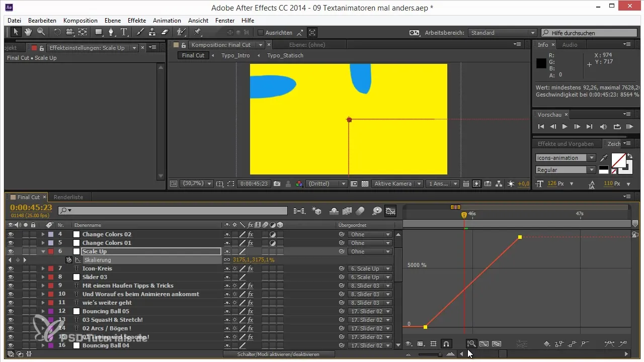This screenshot has width=644, height=362.
Task: Select the Brush tool
Action: 141,32
